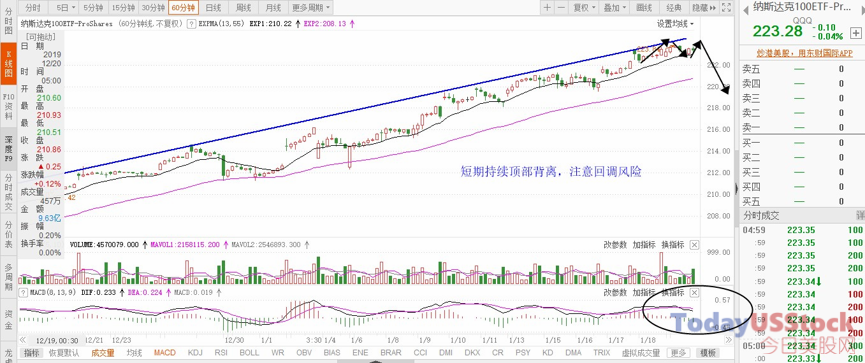This screenshot has width=865, height=363.
Task: Click 换指标 in VOLUME panel
Action: coord(672,244)
